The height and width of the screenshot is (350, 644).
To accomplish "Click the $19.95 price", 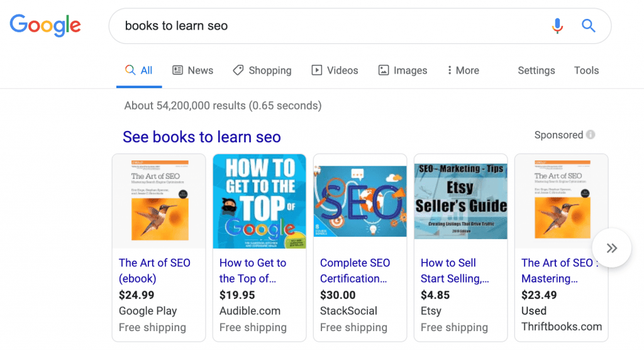I will (x=237, y=295).
